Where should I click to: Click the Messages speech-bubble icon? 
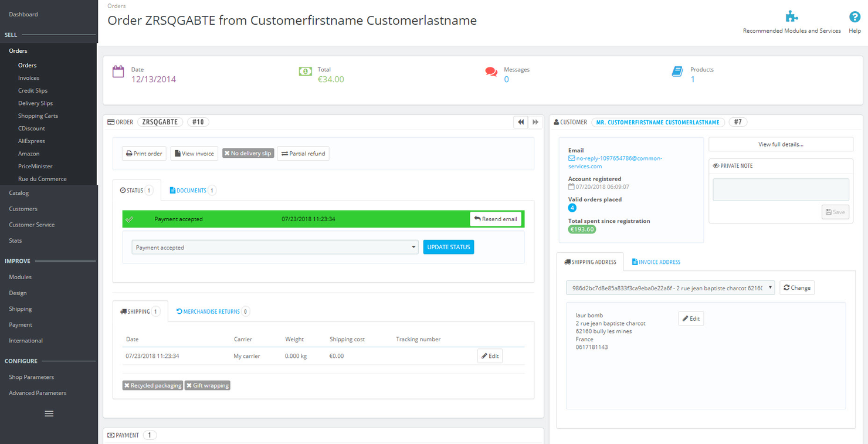click(491, 72)
